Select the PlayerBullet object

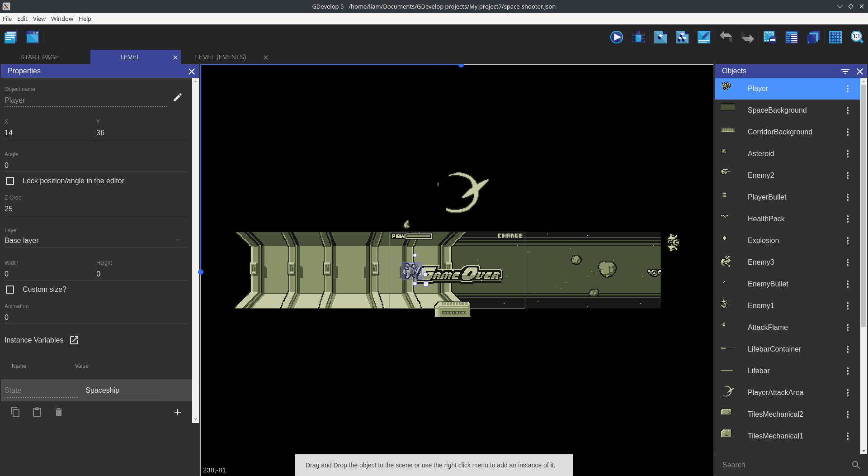point(788,197)
